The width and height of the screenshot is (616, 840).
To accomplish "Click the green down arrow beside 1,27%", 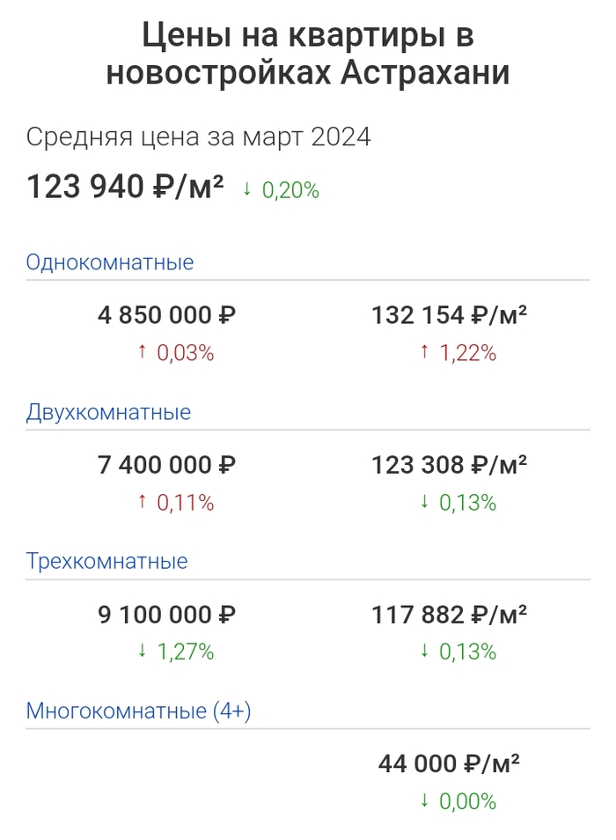I will pos(143,652).
